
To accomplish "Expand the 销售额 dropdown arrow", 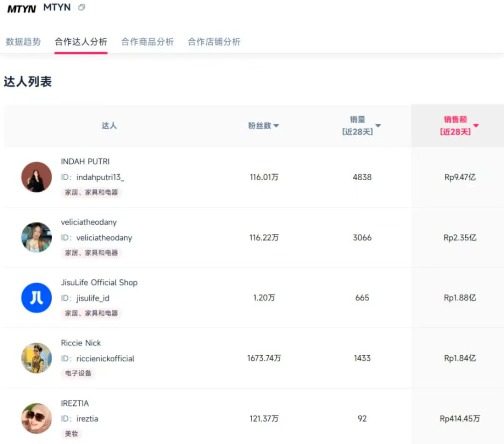I will [x=476, y=126].
